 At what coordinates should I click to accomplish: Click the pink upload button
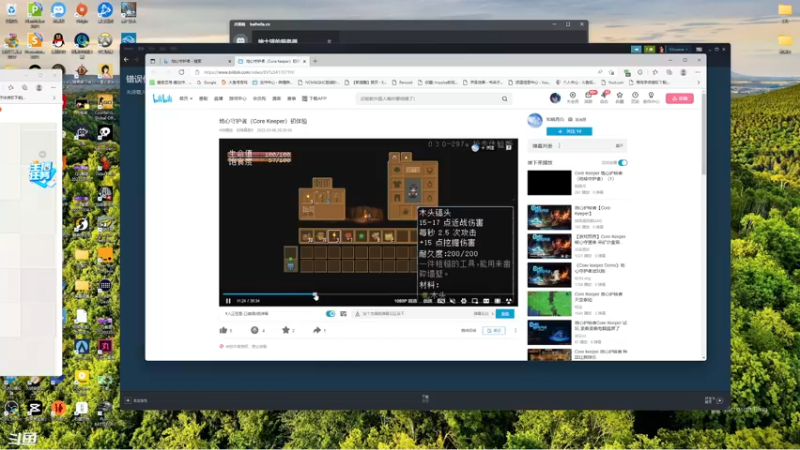click(x=680, y=98)
